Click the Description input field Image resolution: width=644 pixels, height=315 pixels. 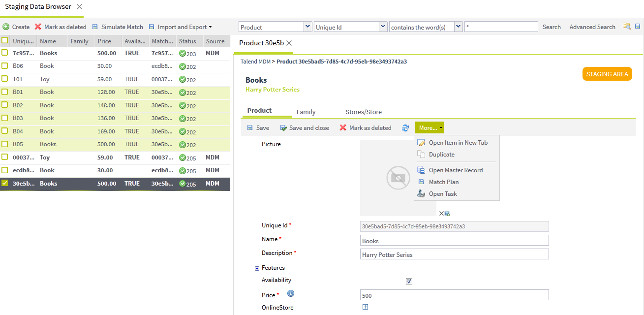[454, 254]
